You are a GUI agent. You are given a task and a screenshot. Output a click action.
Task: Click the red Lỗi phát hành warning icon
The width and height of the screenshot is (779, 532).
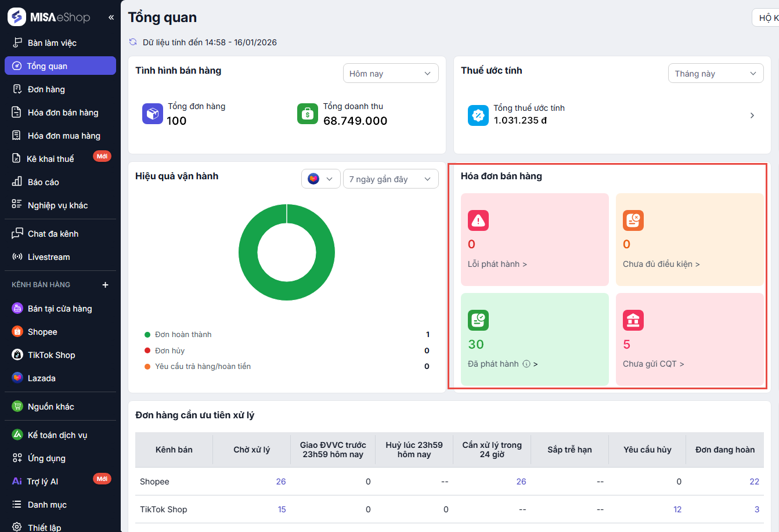click(x=478, y=220)
